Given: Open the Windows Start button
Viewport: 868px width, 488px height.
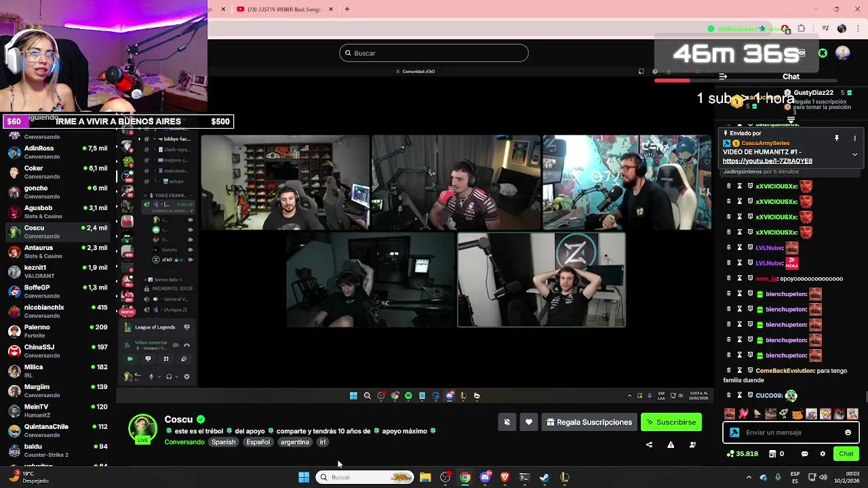Looking at the screenshot, I should [304, 477].
